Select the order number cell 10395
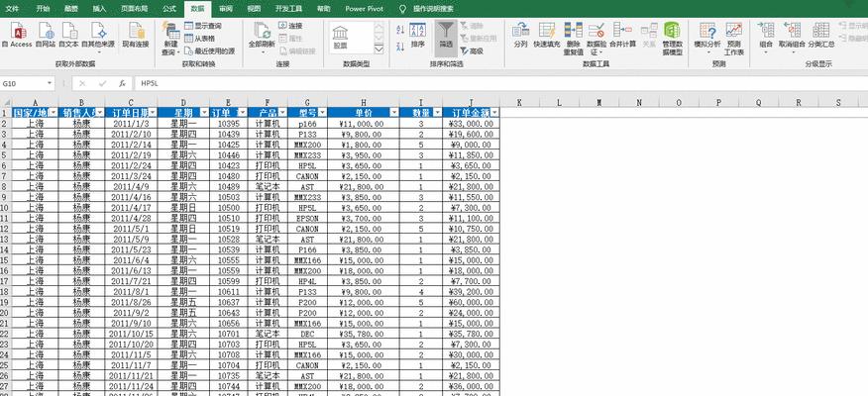The height and width of the screenshot is (396, 868). click(229, 124)
